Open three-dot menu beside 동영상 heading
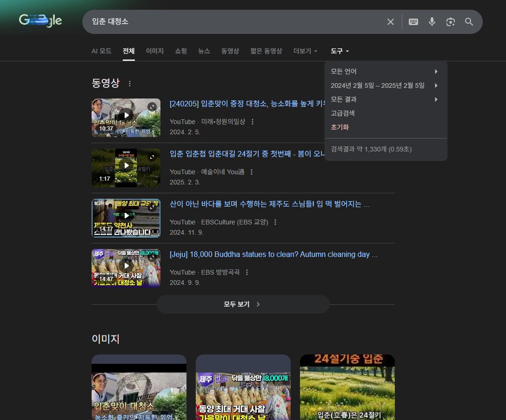 (x=130, y=84)
